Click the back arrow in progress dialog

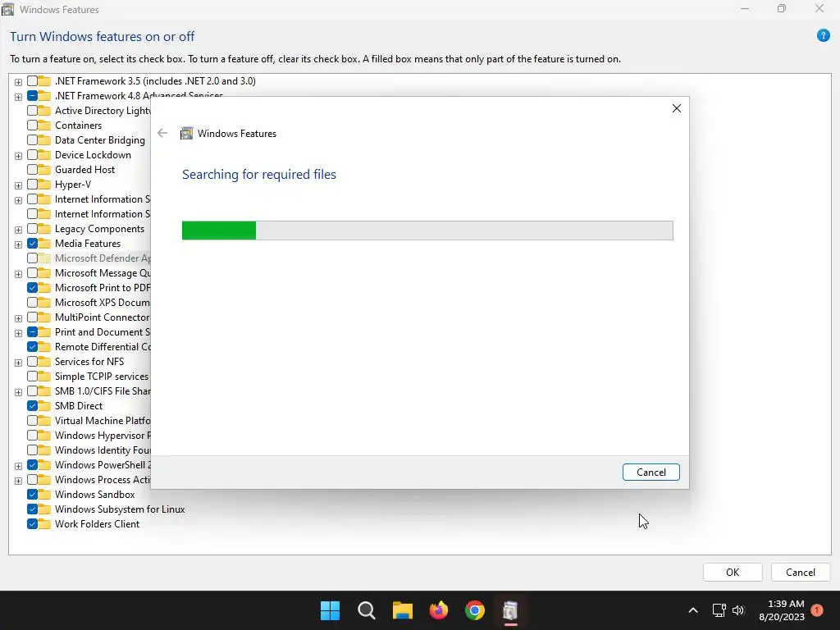[162, 134]
